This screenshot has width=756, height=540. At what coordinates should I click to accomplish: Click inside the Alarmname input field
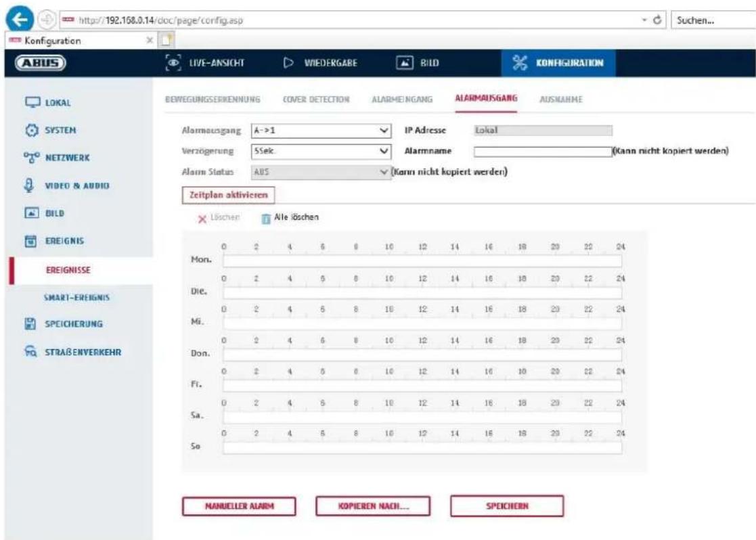point(542,152)
